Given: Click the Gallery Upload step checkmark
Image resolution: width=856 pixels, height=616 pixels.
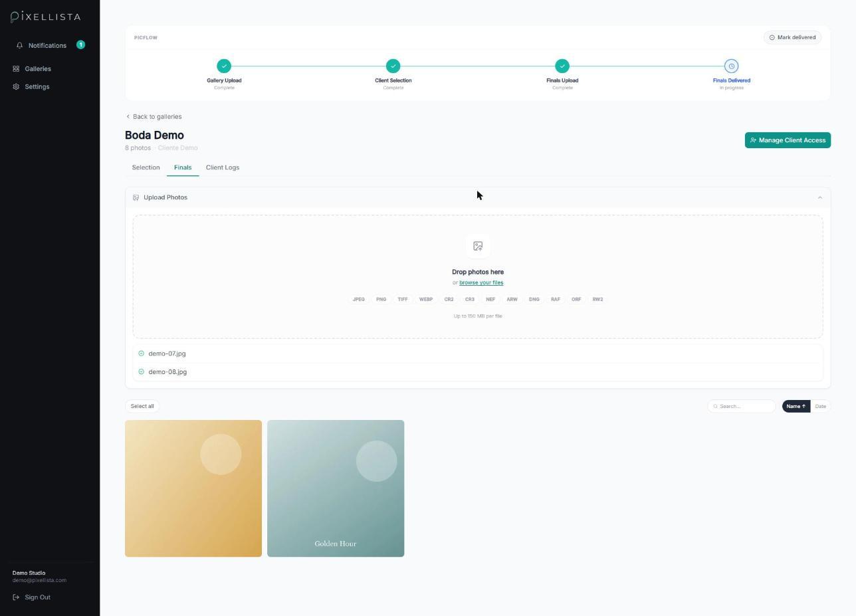Looking at the screenshot, I should [224, 66].
